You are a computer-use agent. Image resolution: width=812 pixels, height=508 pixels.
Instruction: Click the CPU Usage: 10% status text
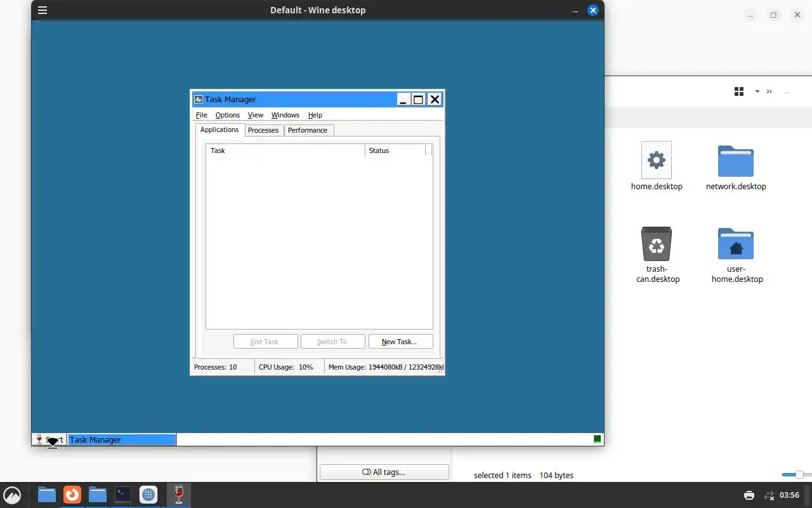286,367
